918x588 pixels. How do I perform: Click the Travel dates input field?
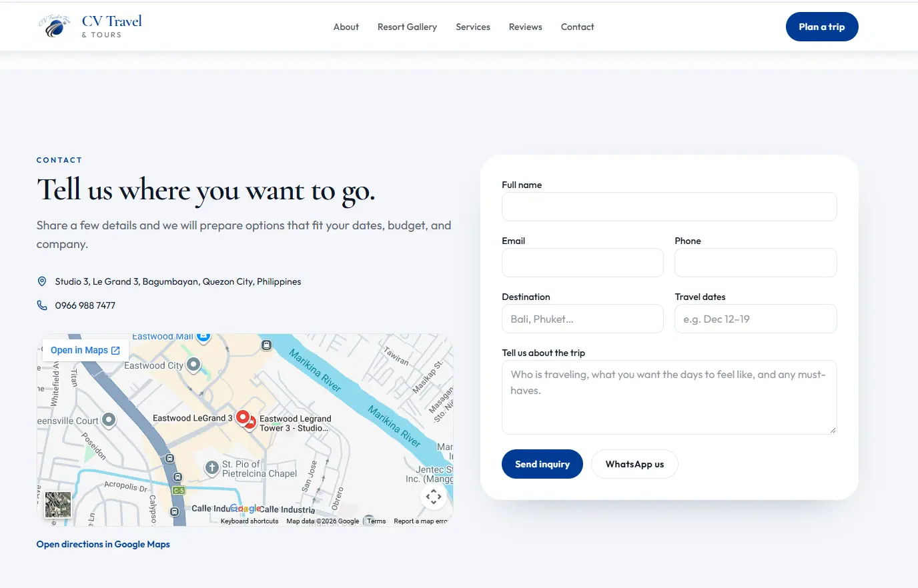[756, 319]
